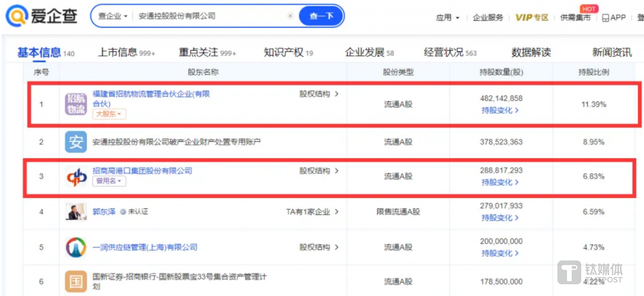Expand the 曾用名 tag dropdown

click(109, 181)
